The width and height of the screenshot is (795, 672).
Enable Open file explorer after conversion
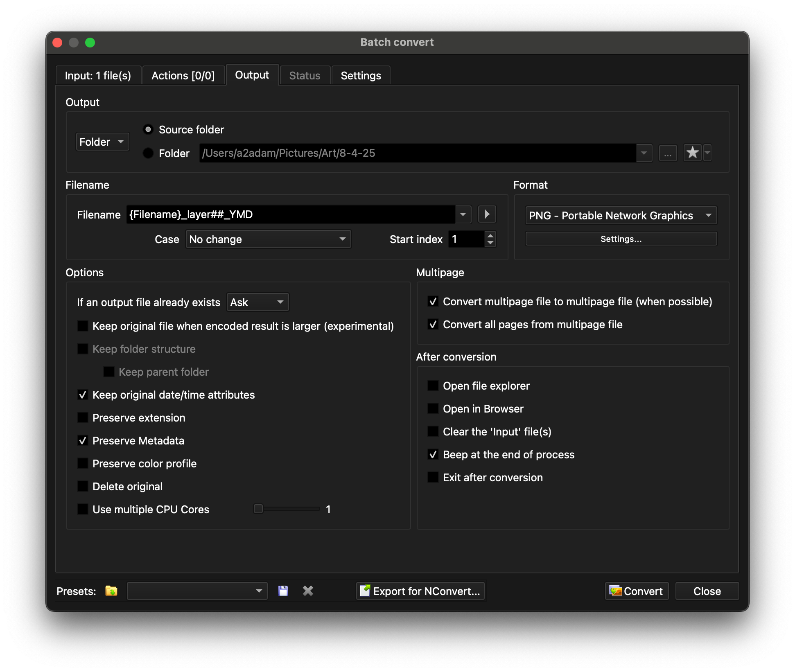click(433, 386)
